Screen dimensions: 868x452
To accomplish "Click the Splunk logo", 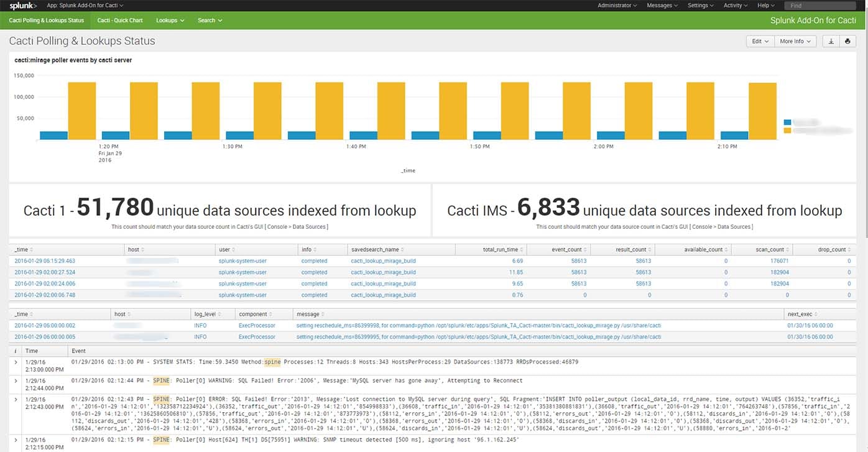I will coord(23,6).
